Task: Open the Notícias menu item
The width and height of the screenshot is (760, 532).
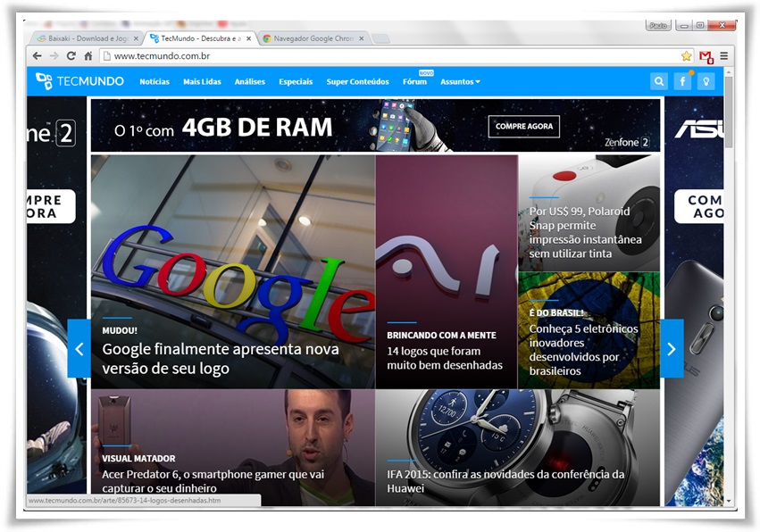Action: (x=155, y=82)
